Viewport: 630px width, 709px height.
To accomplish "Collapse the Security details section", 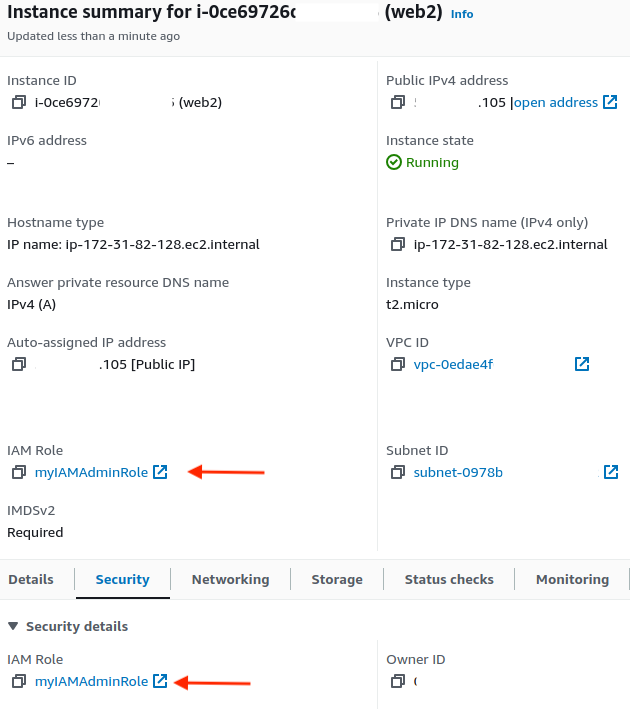I will 13,626.
